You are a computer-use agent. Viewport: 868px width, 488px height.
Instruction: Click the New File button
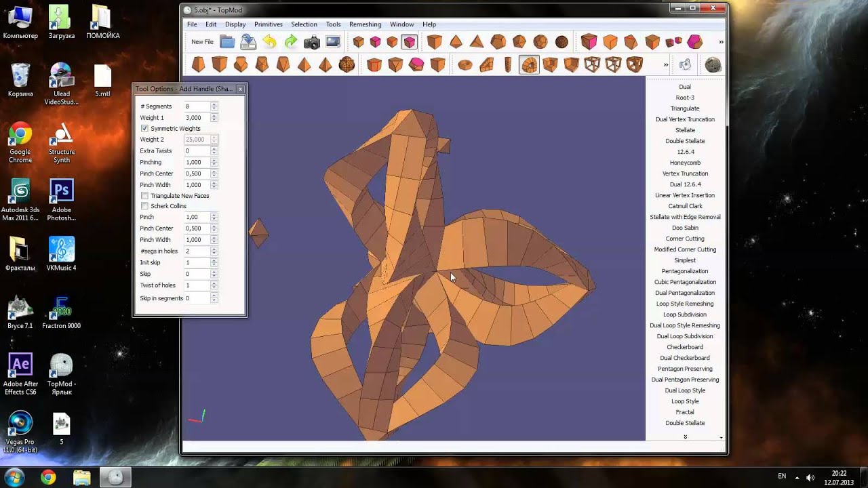pyautogui.click(x=202, y=42)
